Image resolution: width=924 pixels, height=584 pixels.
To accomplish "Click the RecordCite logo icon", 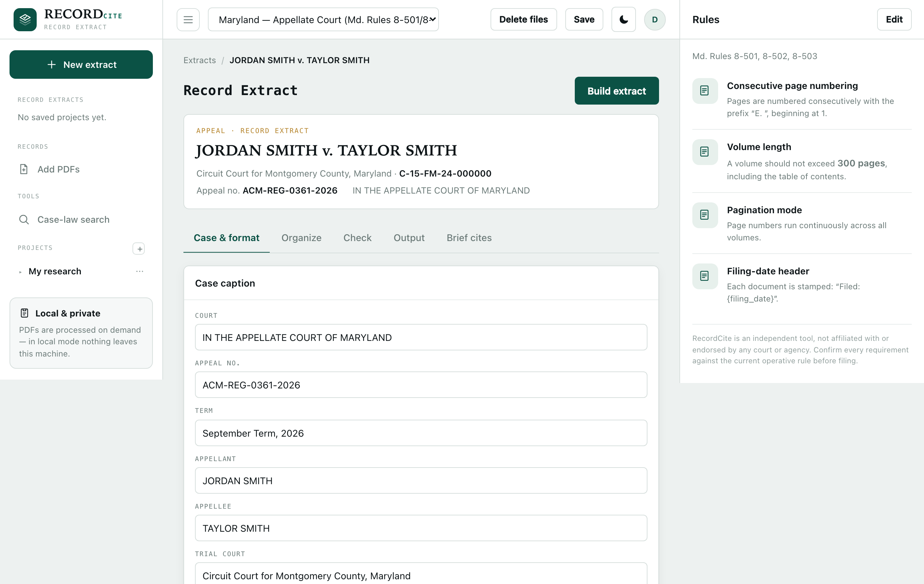I will point(25,20).
